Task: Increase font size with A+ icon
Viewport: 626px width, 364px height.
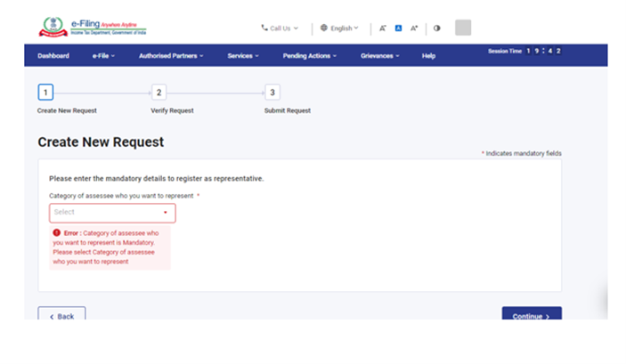Action: (414, 28)
